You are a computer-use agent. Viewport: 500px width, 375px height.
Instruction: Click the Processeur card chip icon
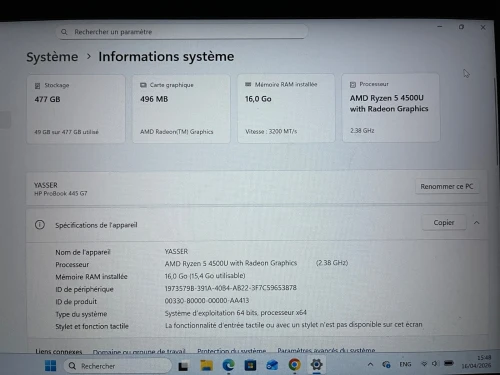[x=353, y=84]
